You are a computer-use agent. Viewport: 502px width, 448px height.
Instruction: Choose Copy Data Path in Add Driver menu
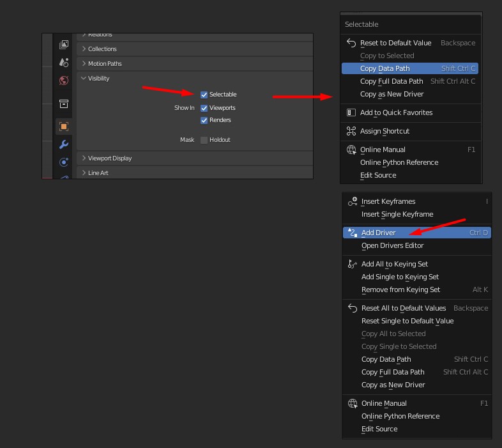point(417,359)
